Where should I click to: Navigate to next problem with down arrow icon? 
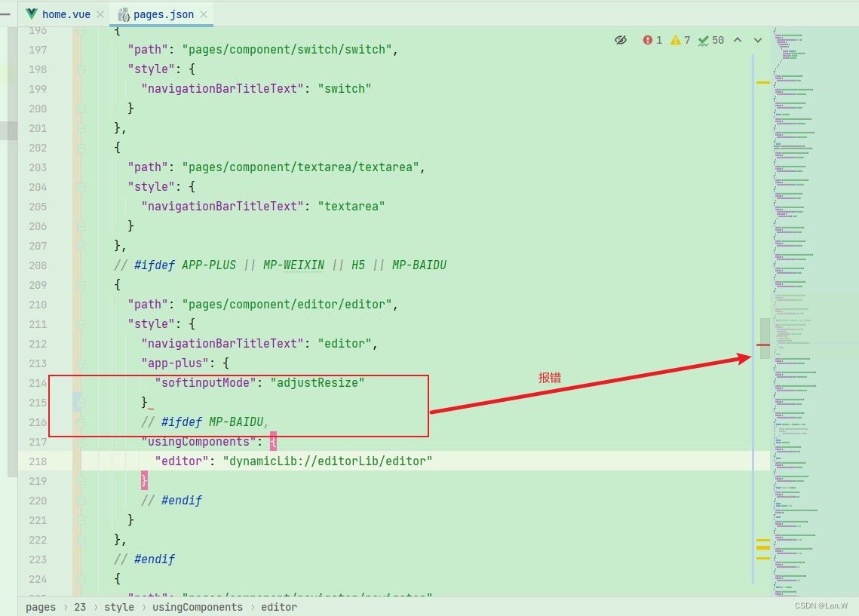pyautogui.click(x=758, y=40)
